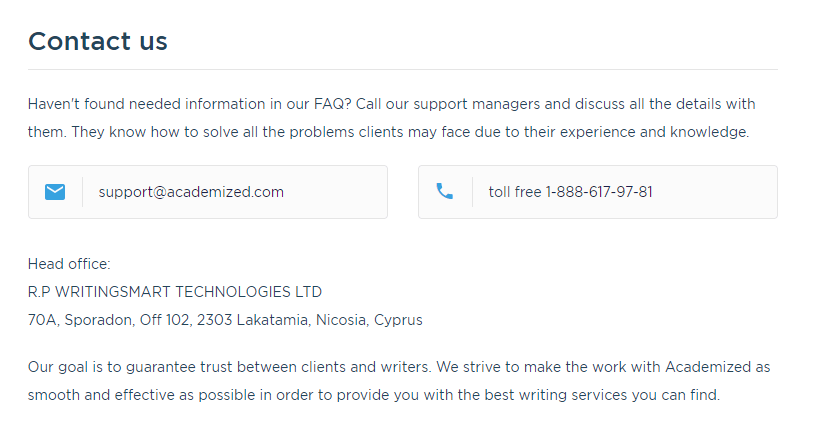This screenshot has width=828, height=444.
Task: Click the sentence starting with Haven't found needed
Action: pos(190,104)
